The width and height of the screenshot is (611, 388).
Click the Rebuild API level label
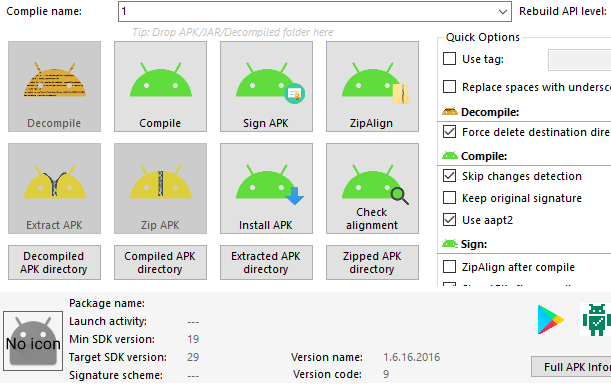click(563, 11)
